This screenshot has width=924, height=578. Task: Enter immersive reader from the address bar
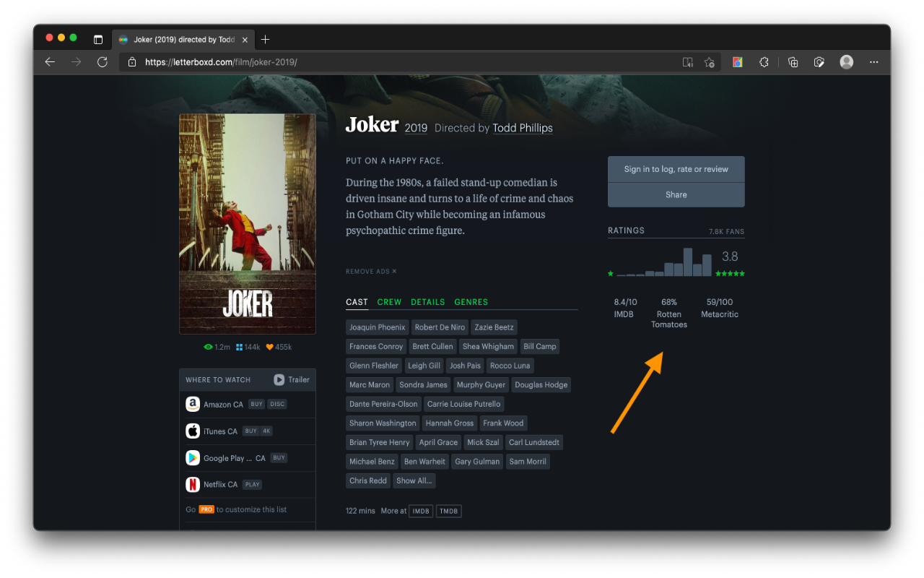click(x=688, y=62)
